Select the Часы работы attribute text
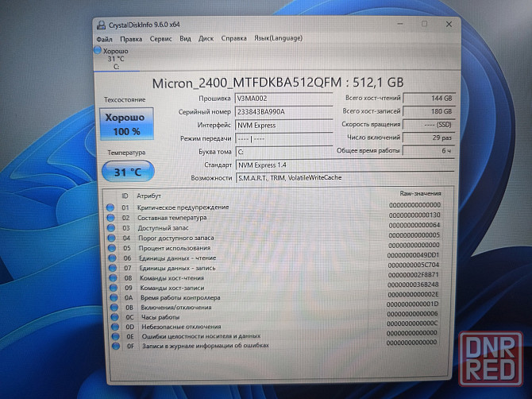 [x=160, y=317]
